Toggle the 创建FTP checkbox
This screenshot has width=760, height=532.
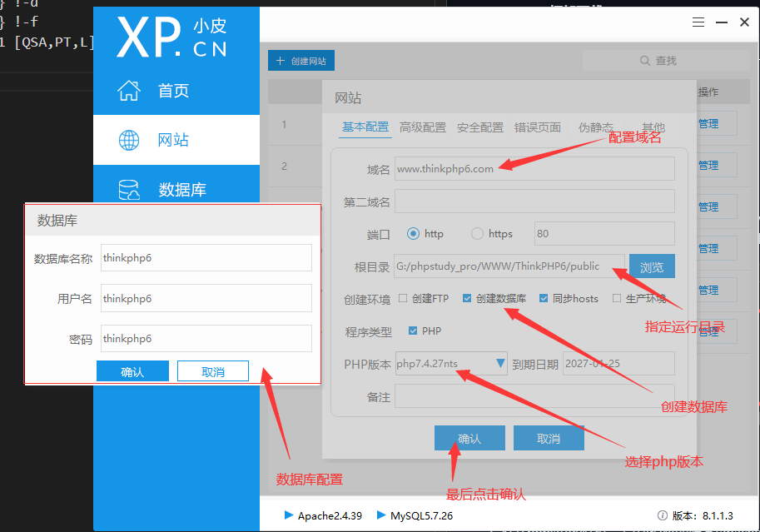click(403, 298)
